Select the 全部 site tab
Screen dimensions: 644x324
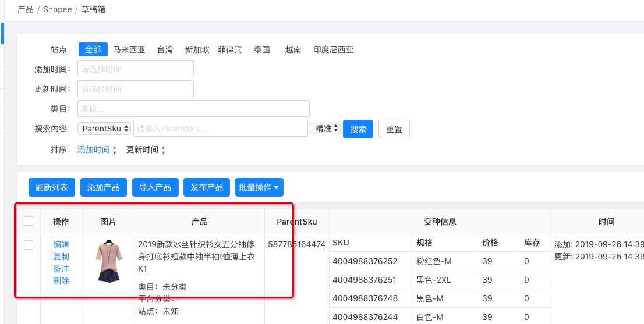click(93, 49)
